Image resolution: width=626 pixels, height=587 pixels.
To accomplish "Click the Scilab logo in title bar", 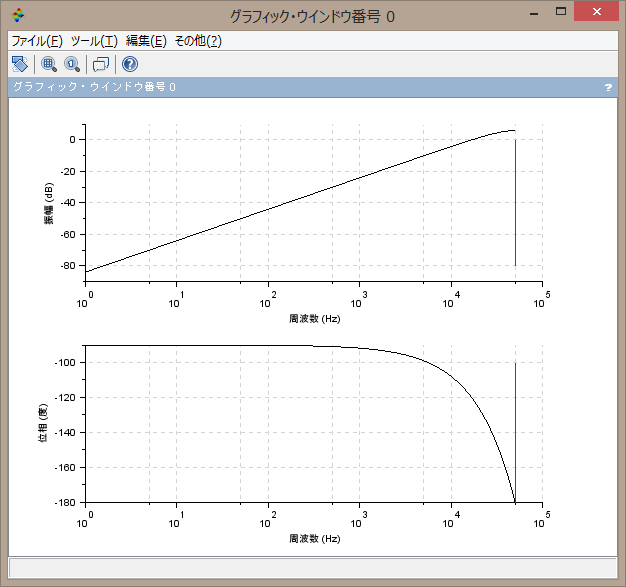I will coord(18,16).
